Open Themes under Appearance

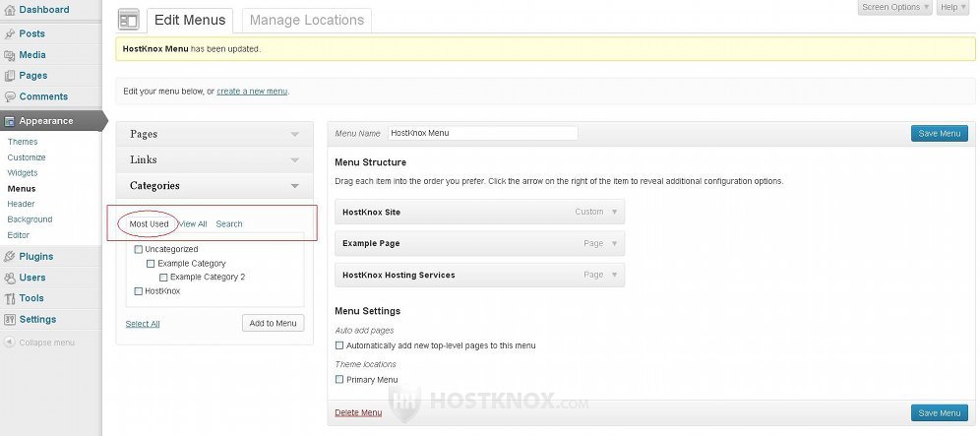(23, 142)
